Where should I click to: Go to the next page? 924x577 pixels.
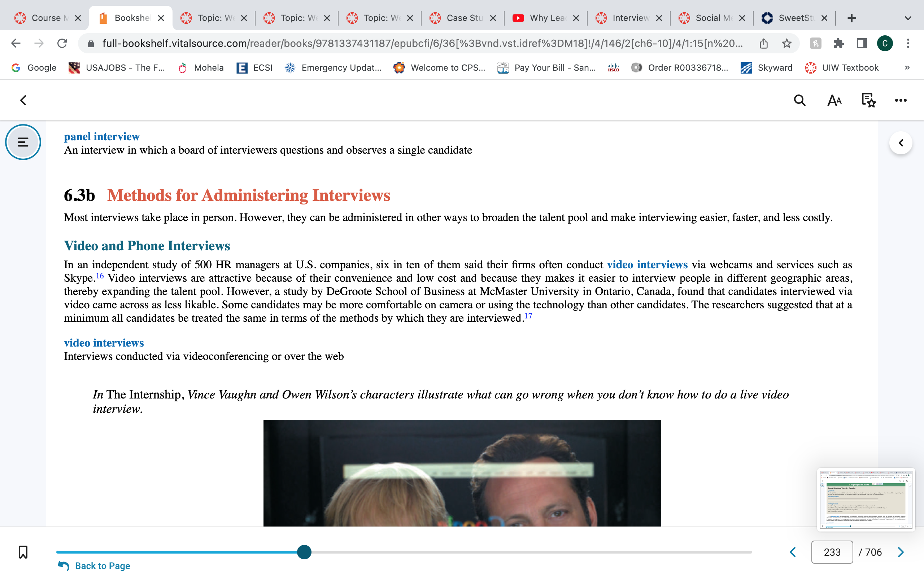click(901, 552)
